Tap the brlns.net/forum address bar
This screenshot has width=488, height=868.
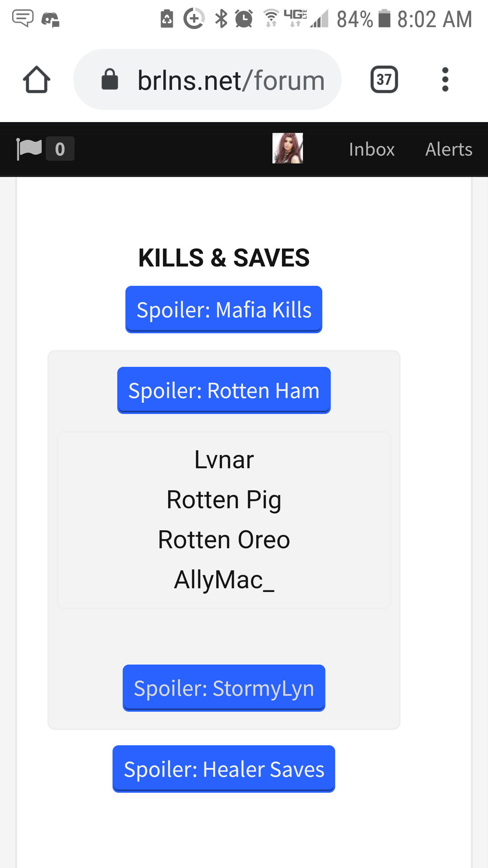[207, 79]
